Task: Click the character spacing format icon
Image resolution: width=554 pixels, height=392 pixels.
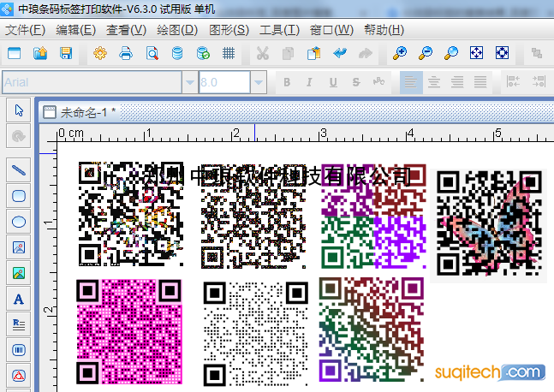Action: tap(378, 82)
